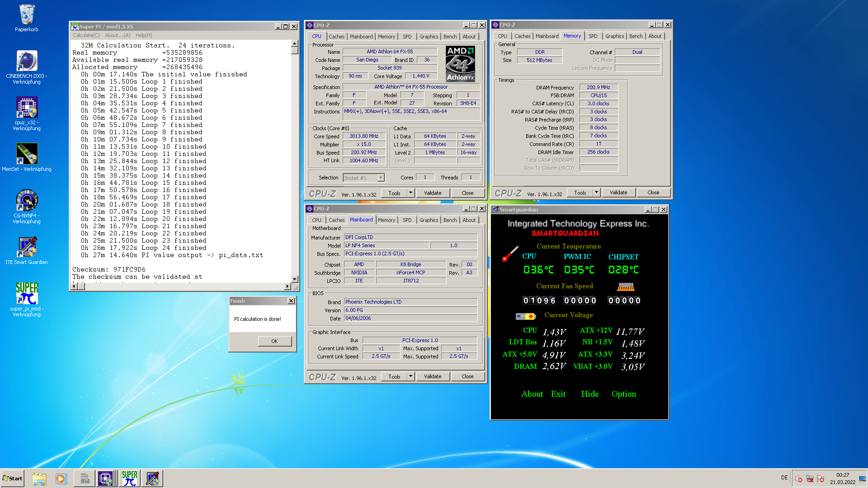Viewport: 868px width, 488px height.
Task: Click the DE language indicator in tray
Action: [784, 478]
